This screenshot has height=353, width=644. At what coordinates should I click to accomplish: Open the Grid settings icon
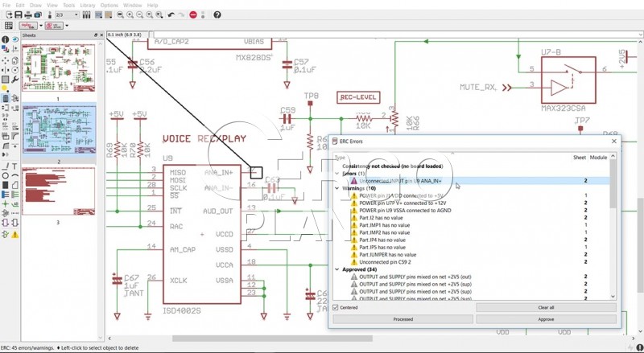8,26
